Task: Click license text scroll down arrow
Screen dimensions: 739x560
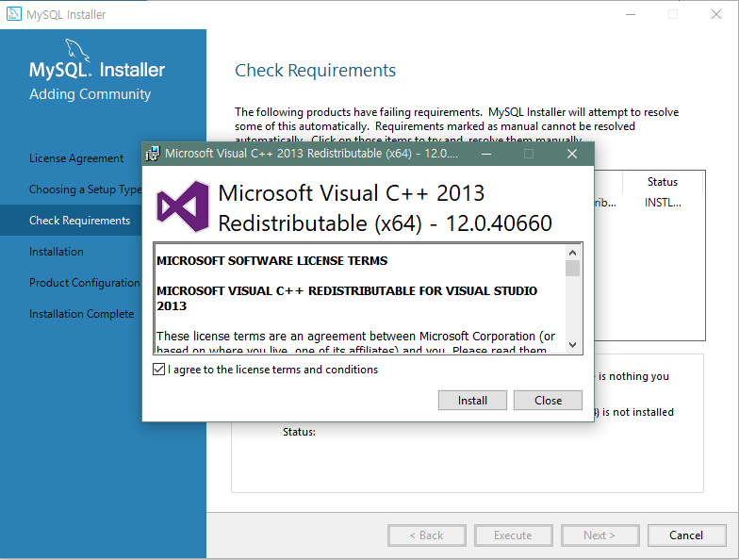Action: 573,345
